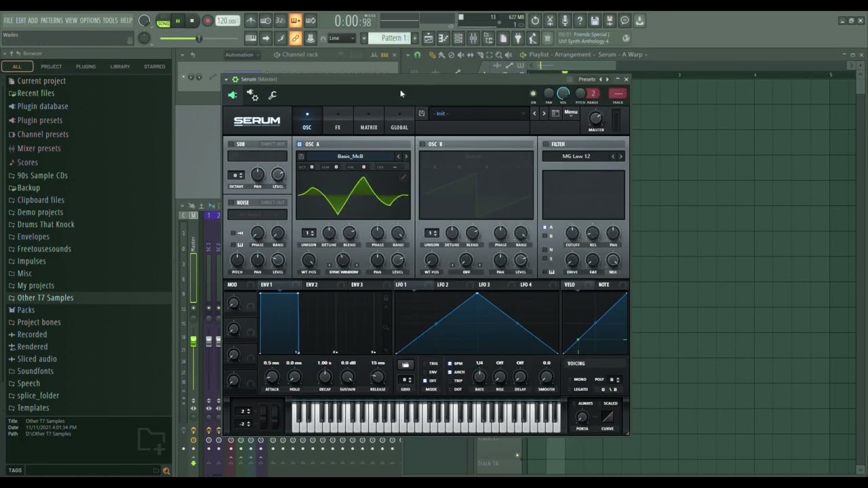Disable the OSC A checkbox

pos(300,144)
